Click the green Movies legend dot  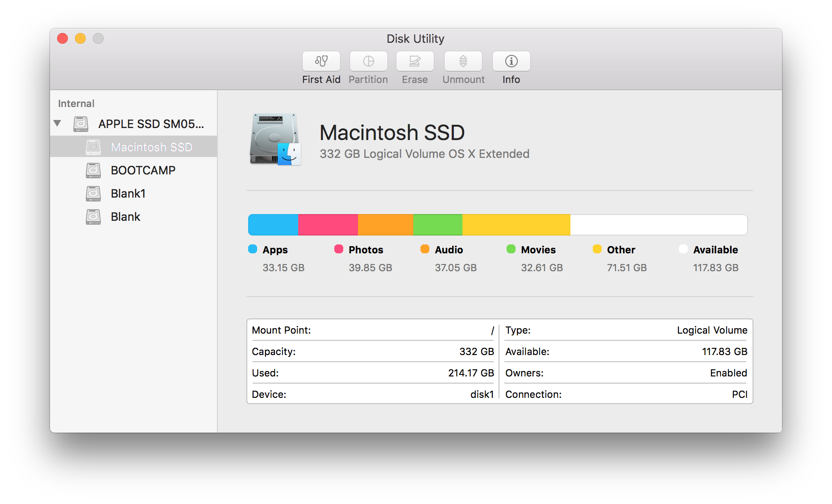tap(511, 249)
